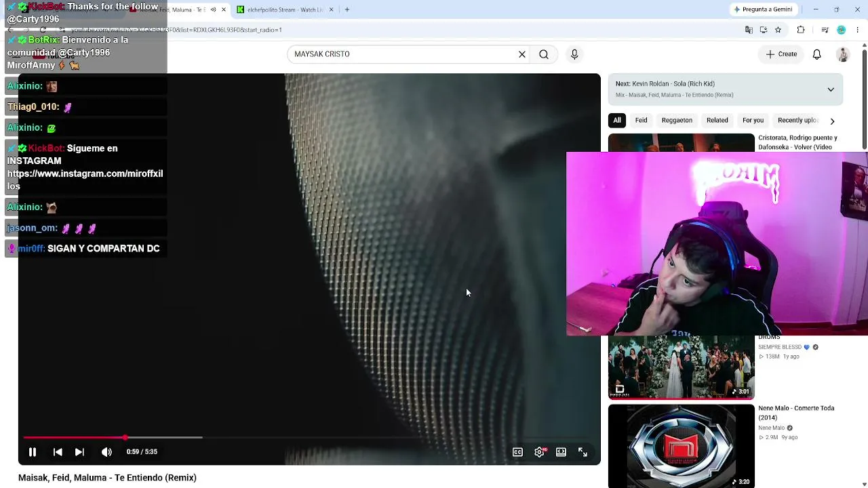Image resolution: width=868 pixels, height=488 pixels.
Task: Click the Cristorata video thumbnail
Action: point(681,143)
